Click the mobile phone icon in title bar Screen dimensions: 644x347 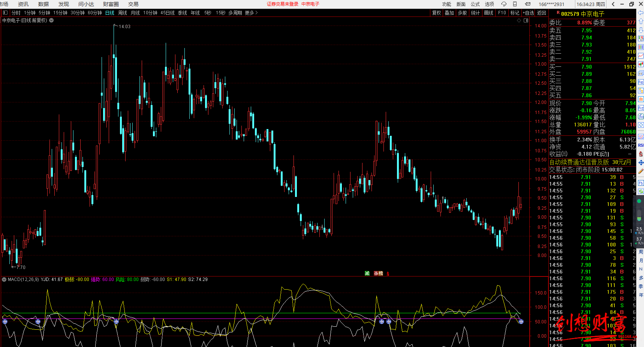pyautogui.click(x=515, y=4)
